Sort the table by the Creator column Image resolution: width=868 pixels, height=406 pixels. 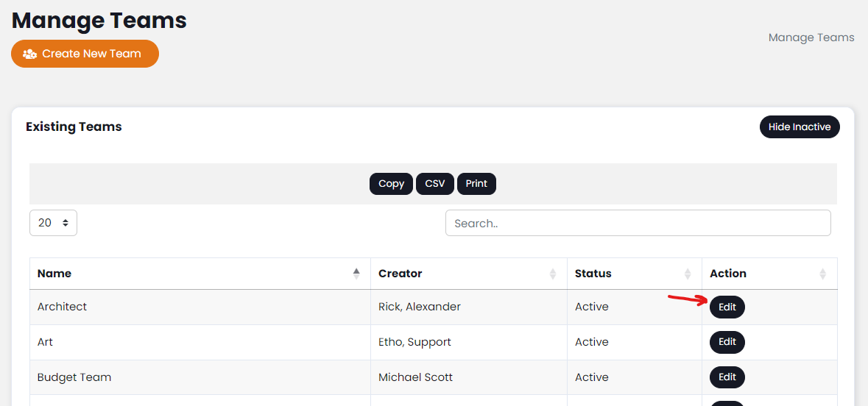point(468,274)
